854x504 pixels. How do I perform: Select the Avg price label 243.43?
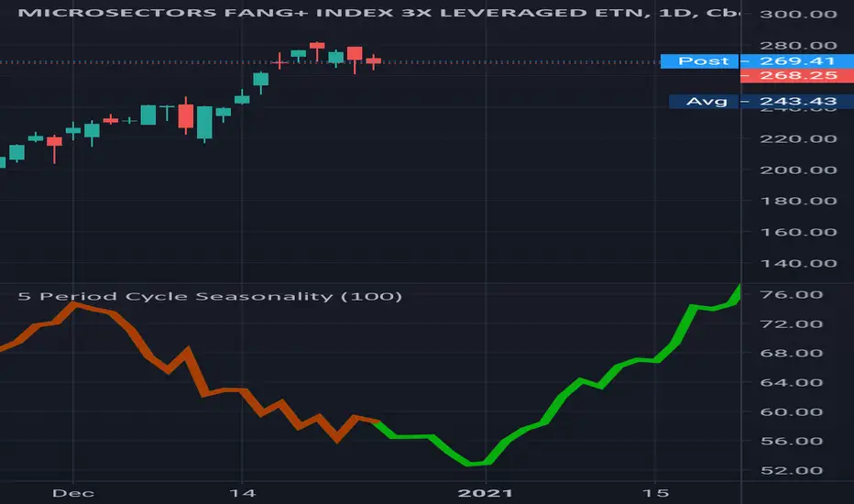coord(761,102)
